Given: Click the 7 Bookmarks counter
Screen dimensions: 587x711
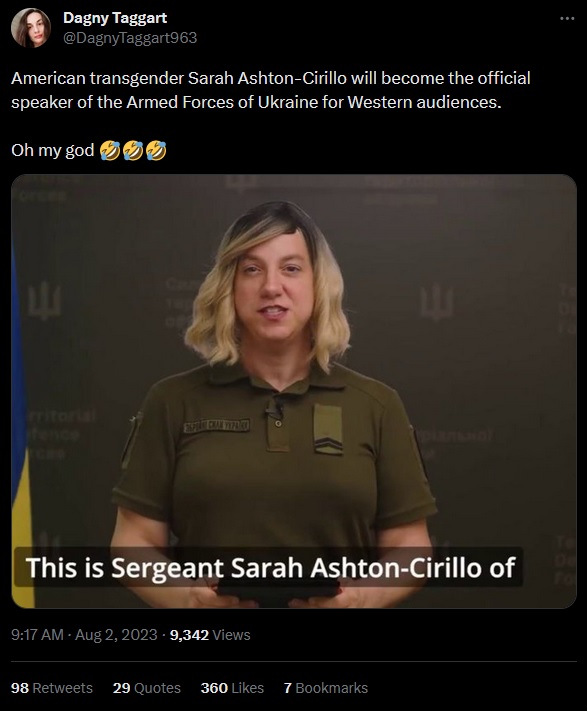Looking at the screenshot, I should tap(325, 688).
